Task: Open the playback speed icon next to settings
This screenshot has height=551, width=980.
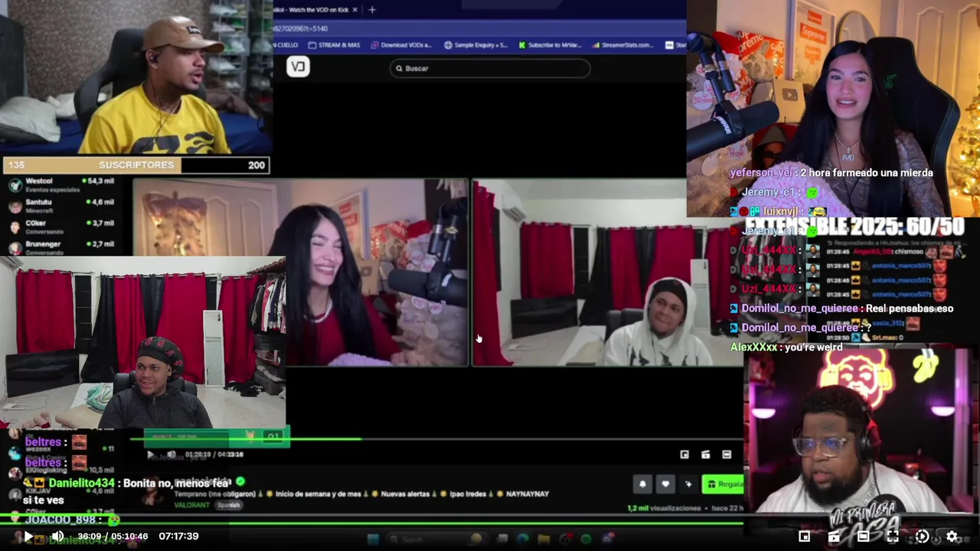Action: (922, 536)
